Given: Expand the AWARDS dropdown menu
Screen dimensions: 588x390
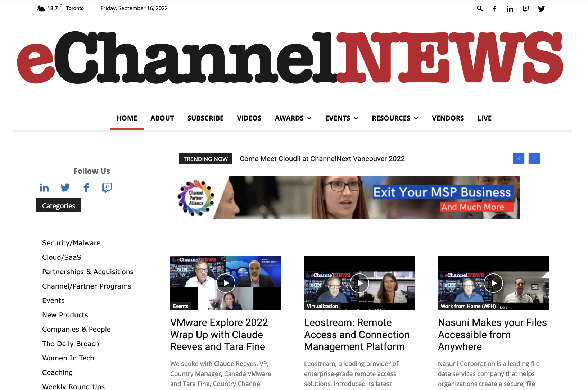Looking at the screenshot, I should coord(293,118).
